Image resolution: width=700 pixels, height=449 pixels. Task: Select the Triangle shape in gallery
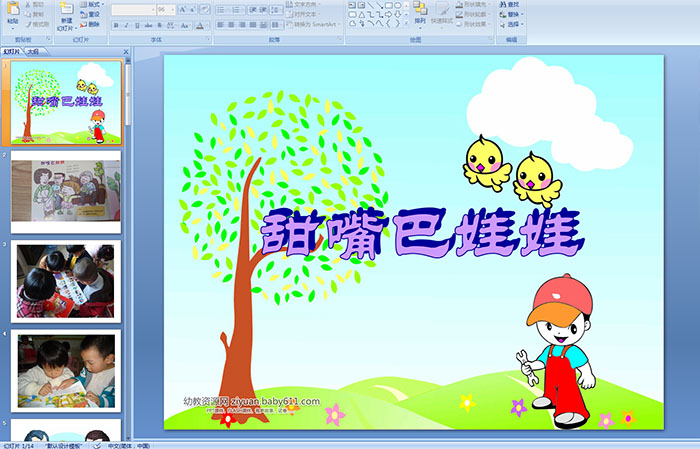pyautogui.click(x=362, y=15)
